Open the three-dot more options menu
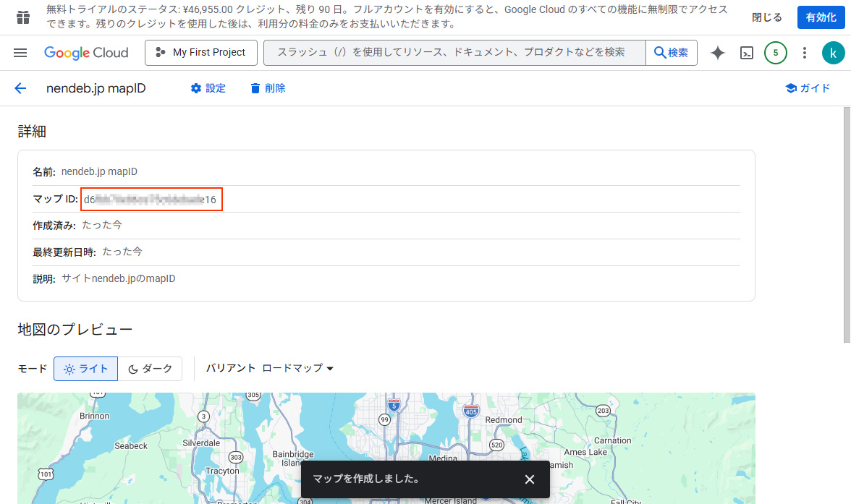Screen dimensions: 851x504 [805, 53]
